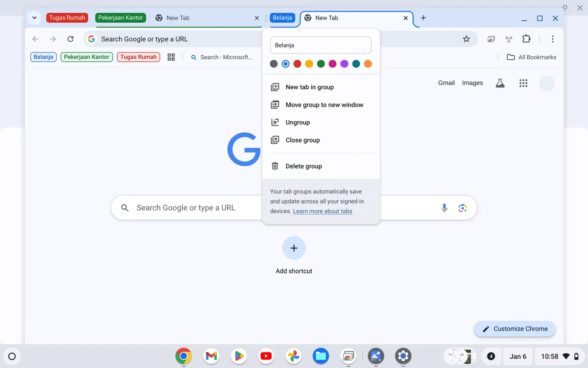Screen dimensions: 588x368
Task: Bookmark this tab with star icon
Action: coord(466,39)
